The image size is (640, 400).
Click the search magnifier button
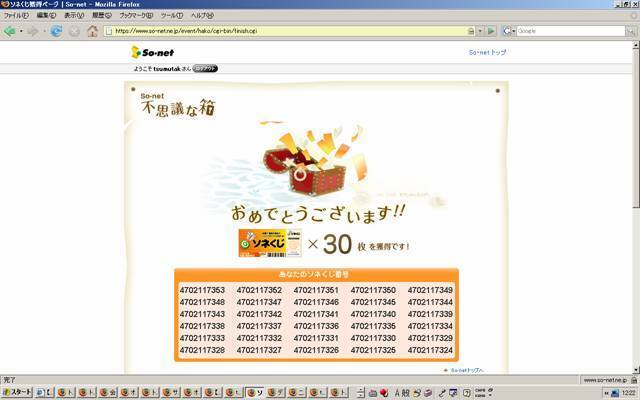click(x=631, y=31)
